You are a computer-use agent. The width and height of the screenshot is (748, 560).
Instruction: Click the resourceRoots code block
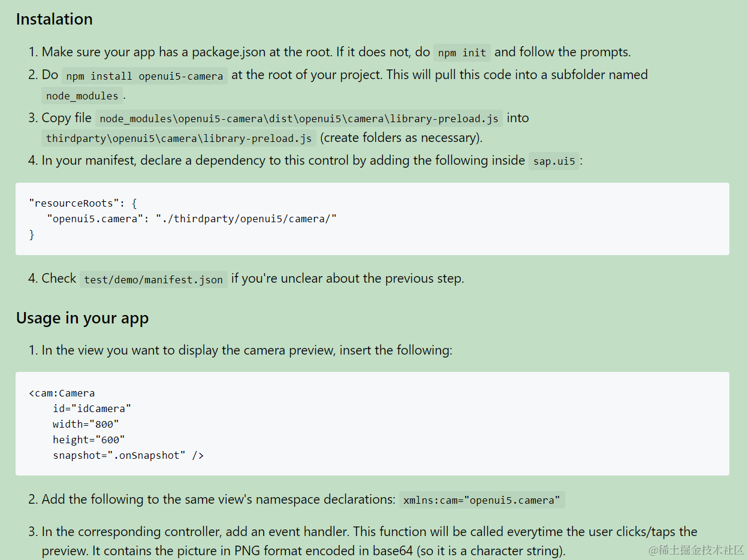coord(372,219)
